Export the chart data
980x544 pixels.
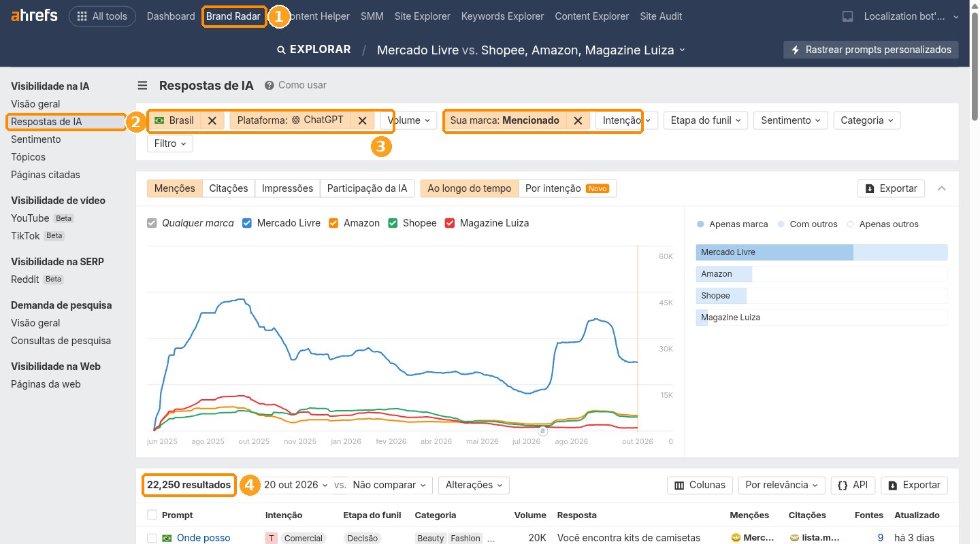[x=891, y=188]
